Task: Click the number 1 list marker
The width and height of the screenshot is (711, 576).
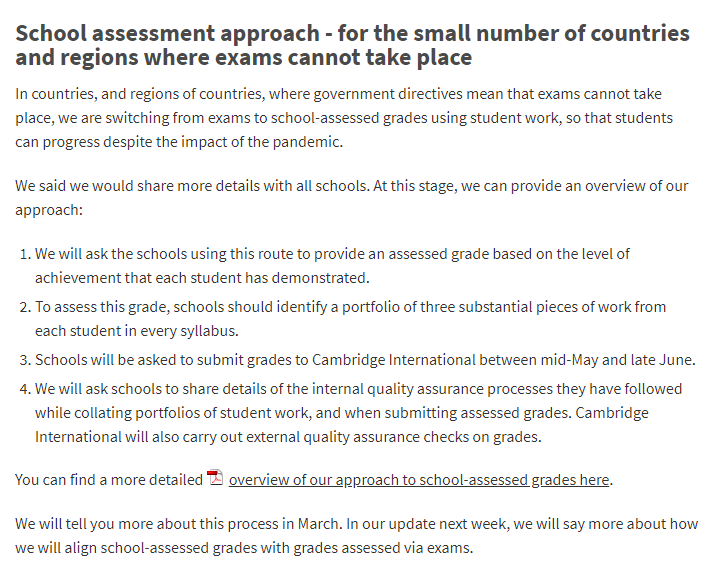Action: (25, 254)
